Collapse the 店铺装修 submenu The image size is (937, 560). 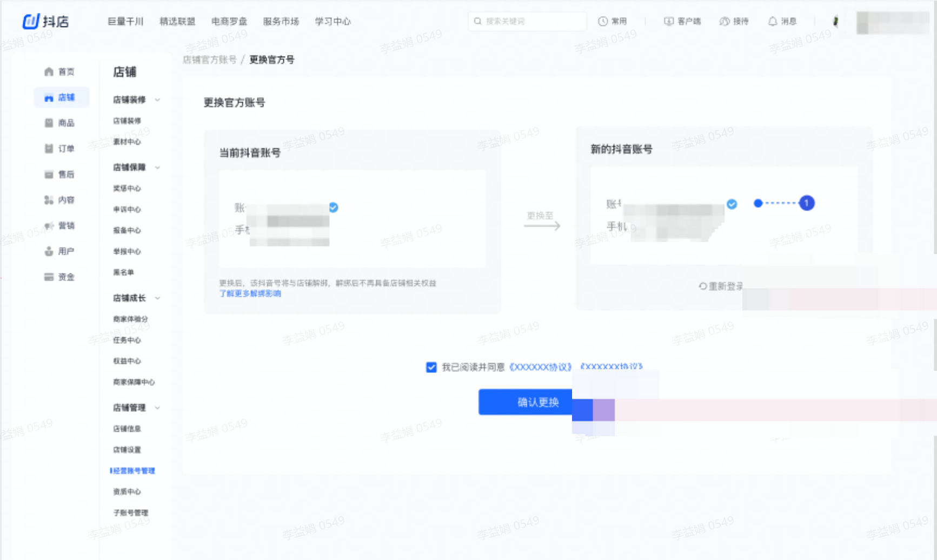157,99
